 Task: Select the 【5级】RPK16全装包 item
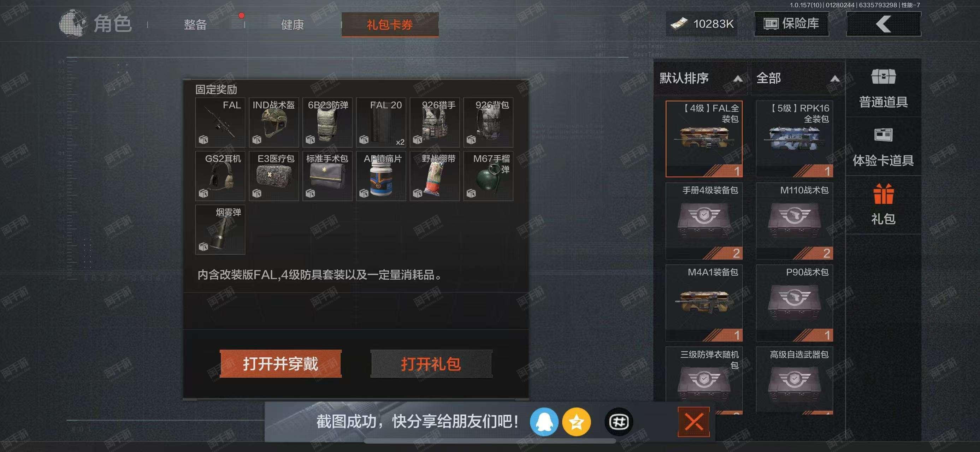click(x=794, y=139)
